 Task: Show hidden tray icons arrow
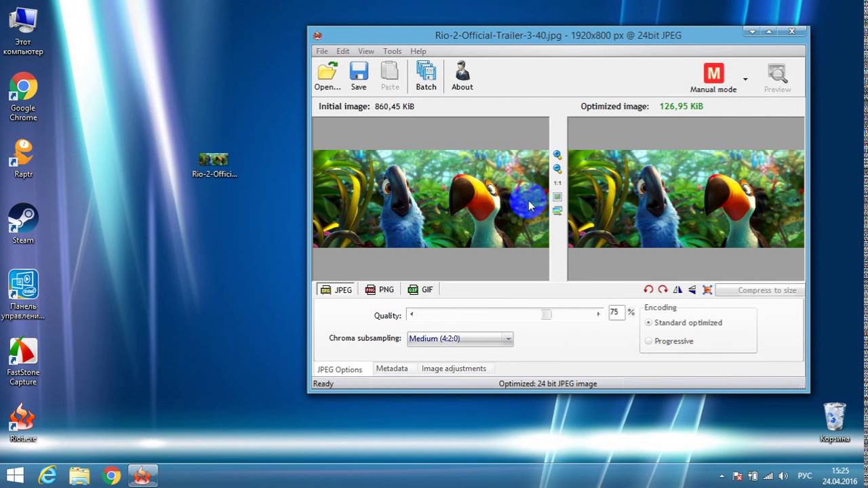point(722,476)
